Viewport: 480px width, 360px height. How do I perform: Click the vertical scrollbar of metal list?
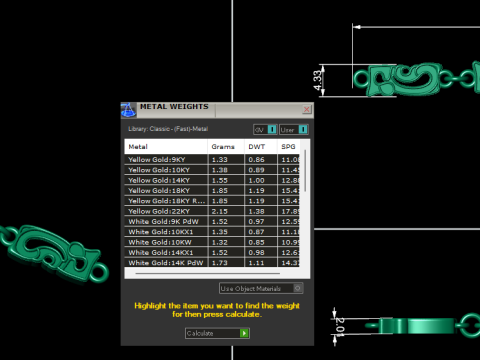coord(305,171)
